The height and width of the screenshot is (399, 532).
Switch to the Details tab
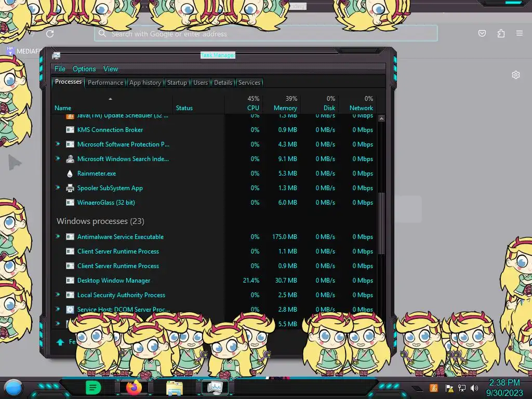tap(223, 83)
